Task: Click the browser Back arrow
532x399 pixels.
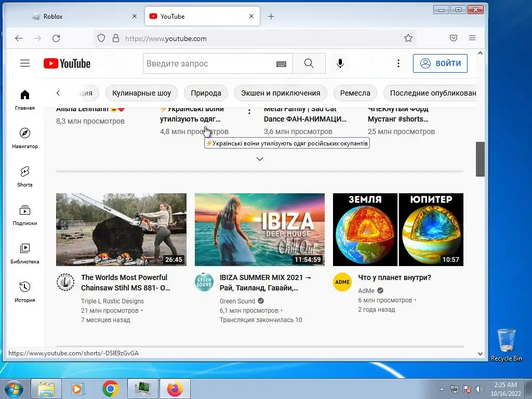Action: pyautogui.click(x=19, y=38)
